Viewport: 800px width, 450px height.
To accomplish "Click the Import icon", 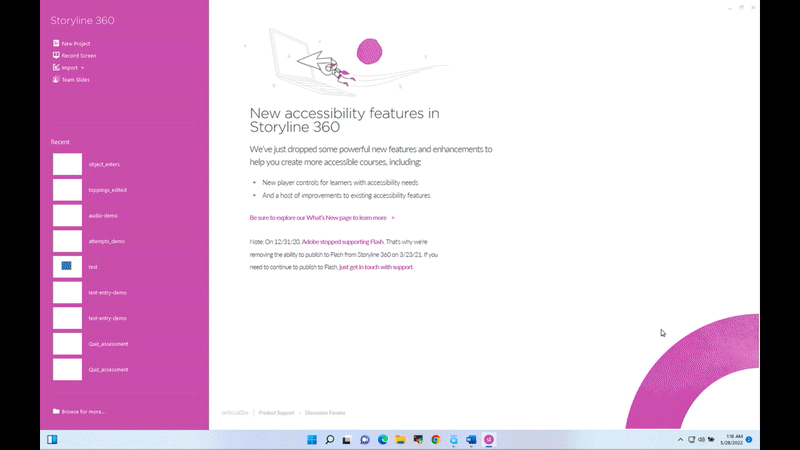I will pyautogui.click(x=56, y=67).
